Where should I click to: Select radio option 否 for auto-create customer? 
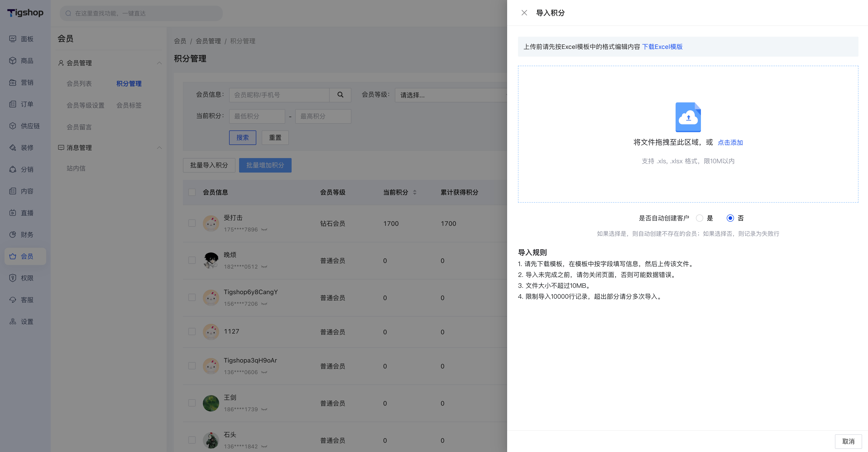(730, 218)
